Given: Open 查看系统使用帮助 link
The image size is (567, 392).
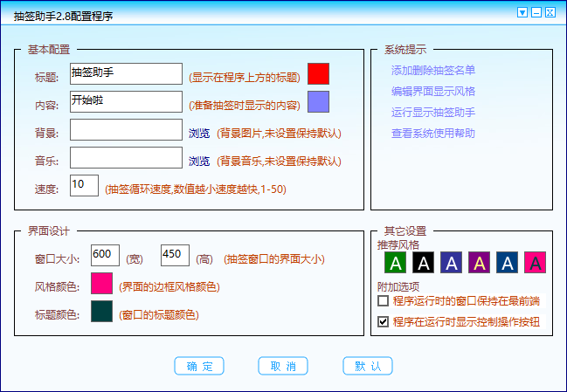Looking at the screenshot, I should (x=433, y=133).
